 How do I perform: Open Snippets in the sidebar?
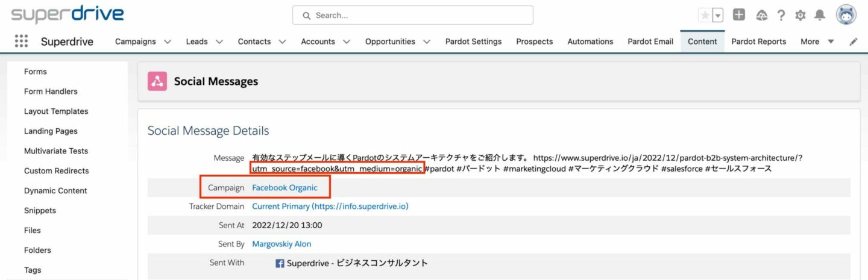40,211
